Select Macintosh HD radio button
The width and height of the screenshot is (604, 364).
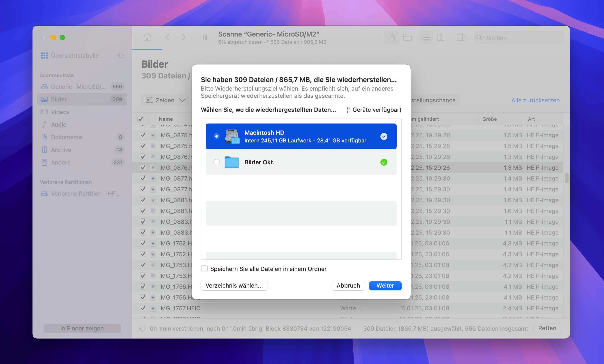coord(216,136)
